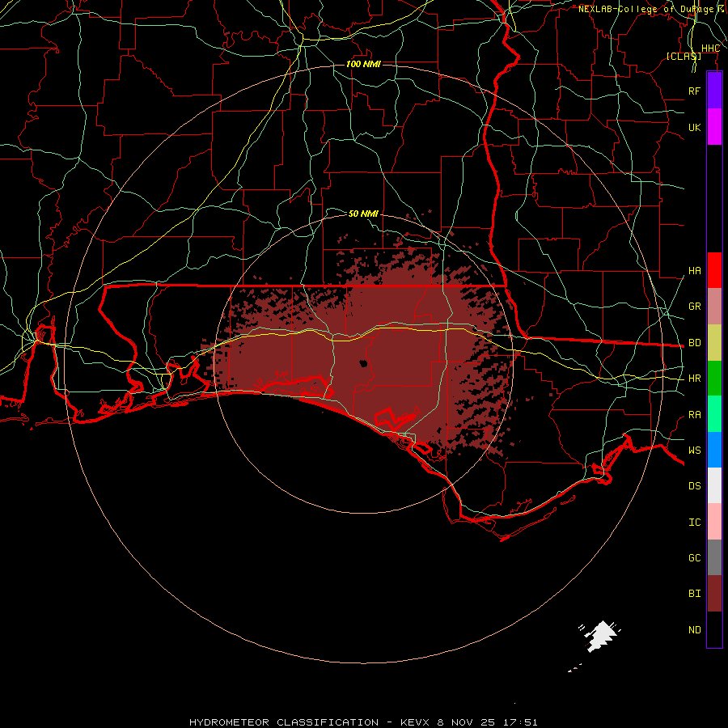Click the white dry snow echo patch
728x728 pixels.
click(x=600, y=636)
